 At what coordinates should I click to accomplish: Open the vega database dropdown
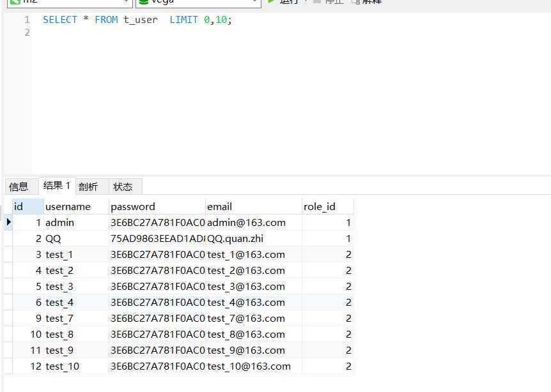[x=198, y=3]
